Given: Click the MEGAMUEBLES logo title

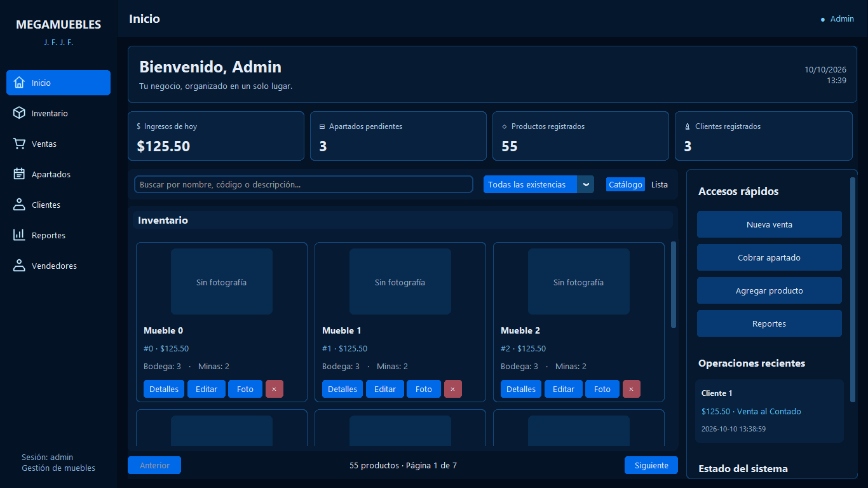Looking at the screenshot, I should tap(58, 25).
